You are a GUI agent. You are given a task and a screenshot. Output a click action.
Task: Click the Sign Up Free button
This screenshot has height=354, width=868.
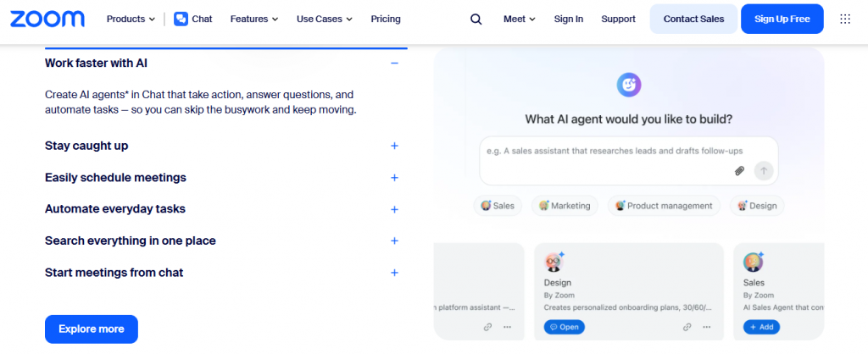point(782,19)
